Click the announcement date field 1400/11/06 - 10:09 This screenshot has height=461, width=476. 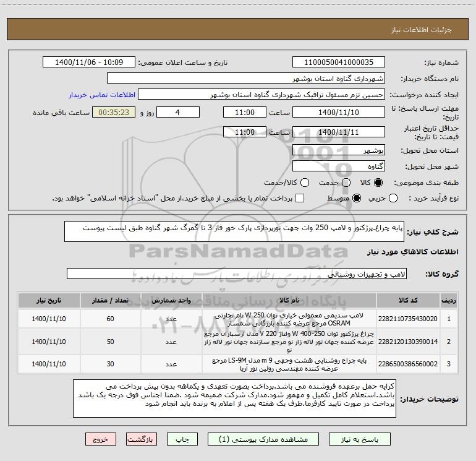tap(89, 62)
